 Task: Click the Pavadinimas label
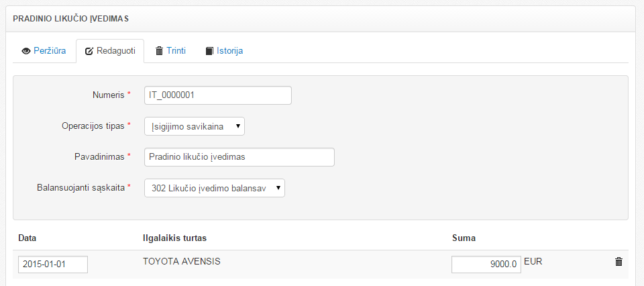point(99,157)
